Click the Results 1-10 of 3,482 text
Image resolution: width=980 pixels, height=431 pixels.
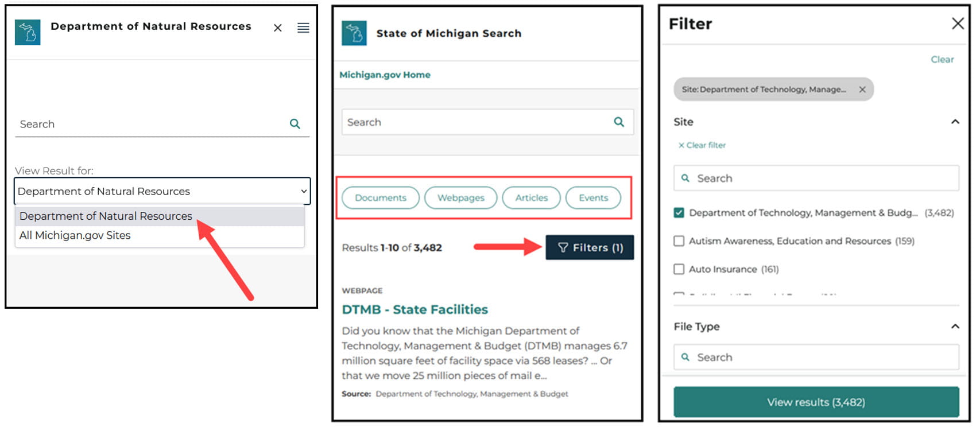click(x=392, y=248)
